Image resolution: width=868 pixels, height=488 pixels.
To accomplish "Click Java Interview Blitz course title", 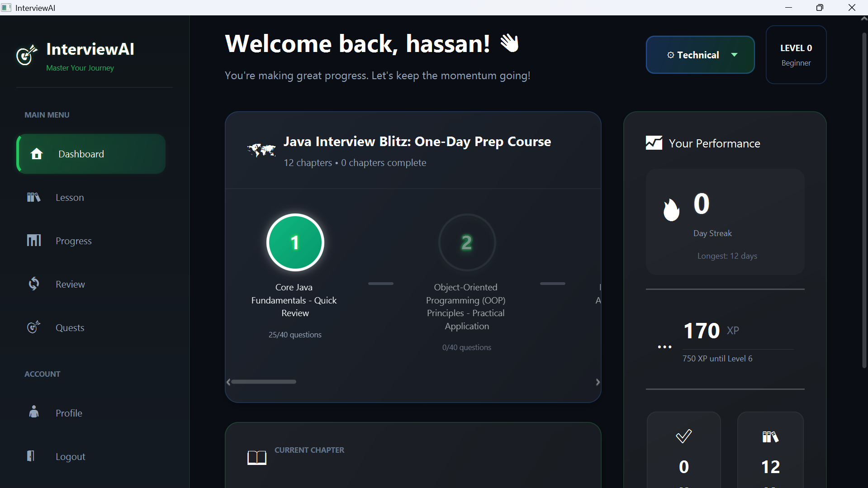I will (x=417, y=142).
